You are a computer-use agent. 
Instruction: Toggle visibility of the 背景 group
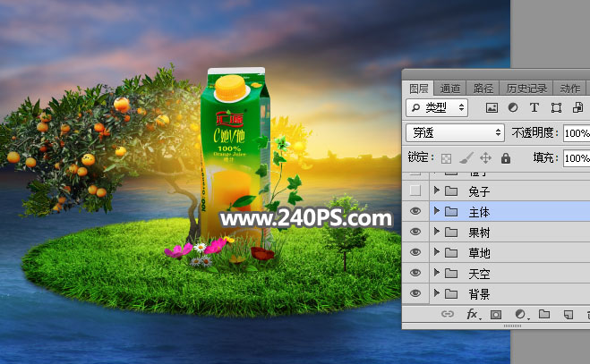pyautogui.click(x=415, y=294)
